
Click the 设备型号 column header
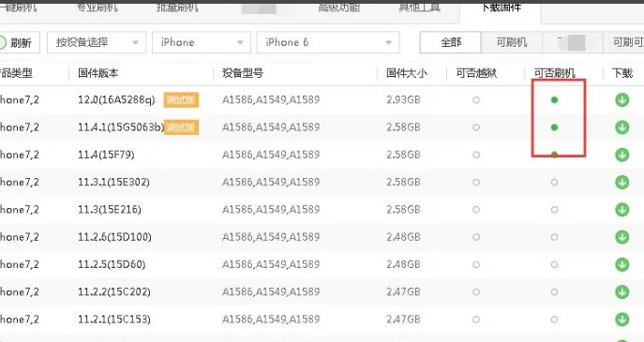click(x=243, y=73)
